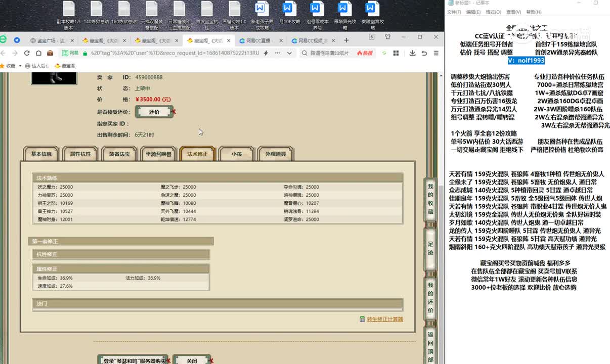Expand the address bar dropdown arrow

click(290, 53)
